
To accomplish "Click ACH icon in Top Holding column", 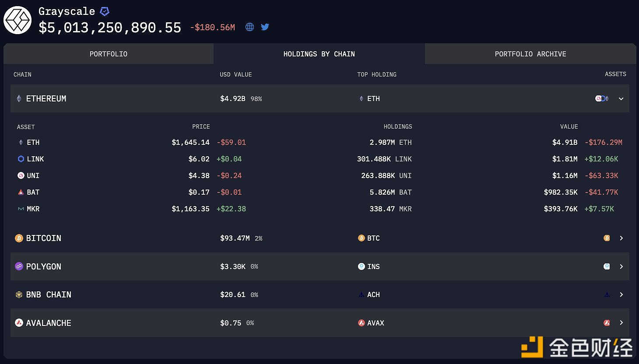I will 361,295.
